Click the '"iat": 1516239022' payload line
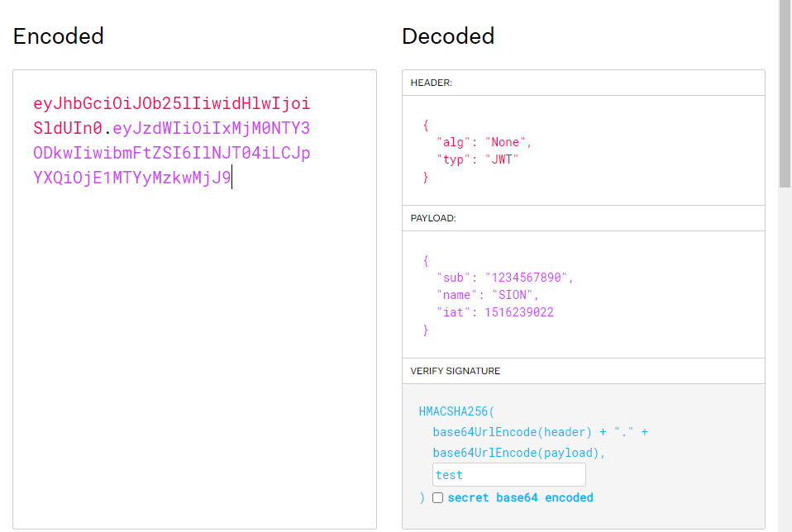Image resolution: width=792 pixels, height=532 pixels. tap(495, 312)
